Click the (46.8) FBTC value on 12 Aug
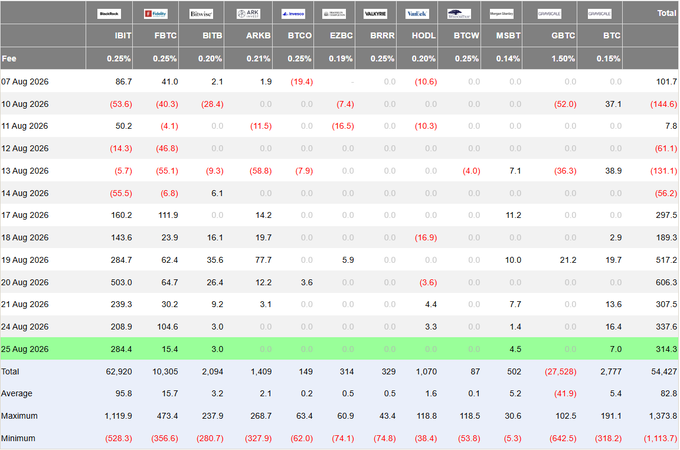This screenshot has width=680, height=450. pos(167,148)
